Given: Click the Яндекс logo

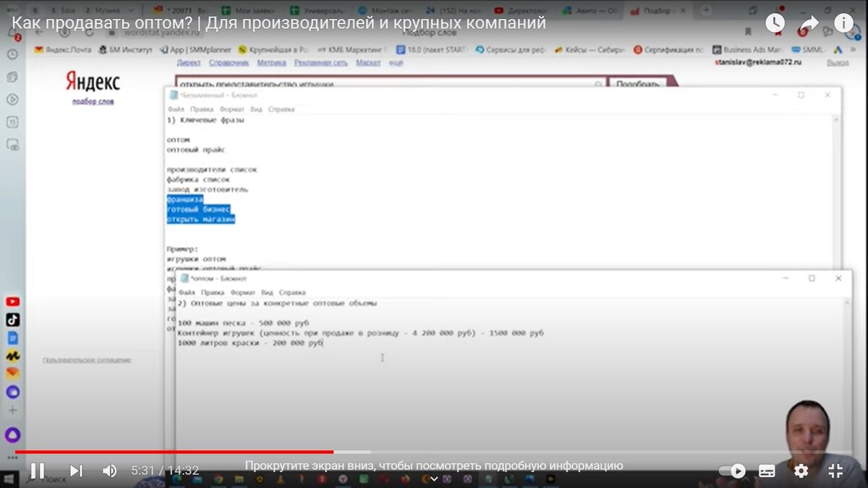Looking at the screenshot, I should click(93, 82).
